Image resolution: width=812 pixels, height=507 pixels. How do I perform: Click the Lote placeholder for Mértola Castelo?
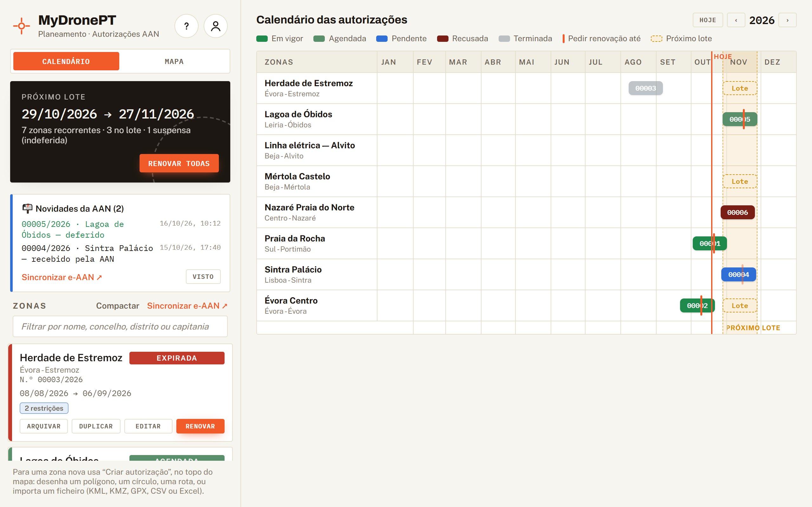pyautogui.click(x=740, y=181)
